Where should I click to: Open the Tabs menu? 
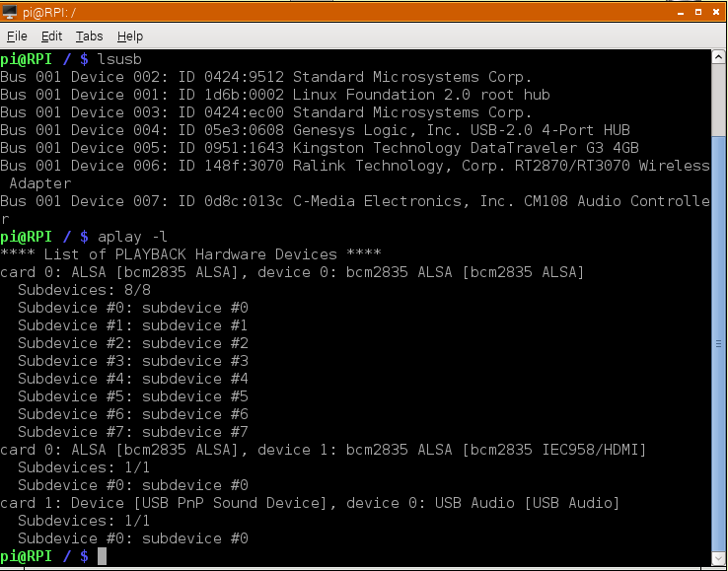coord(89,36)
